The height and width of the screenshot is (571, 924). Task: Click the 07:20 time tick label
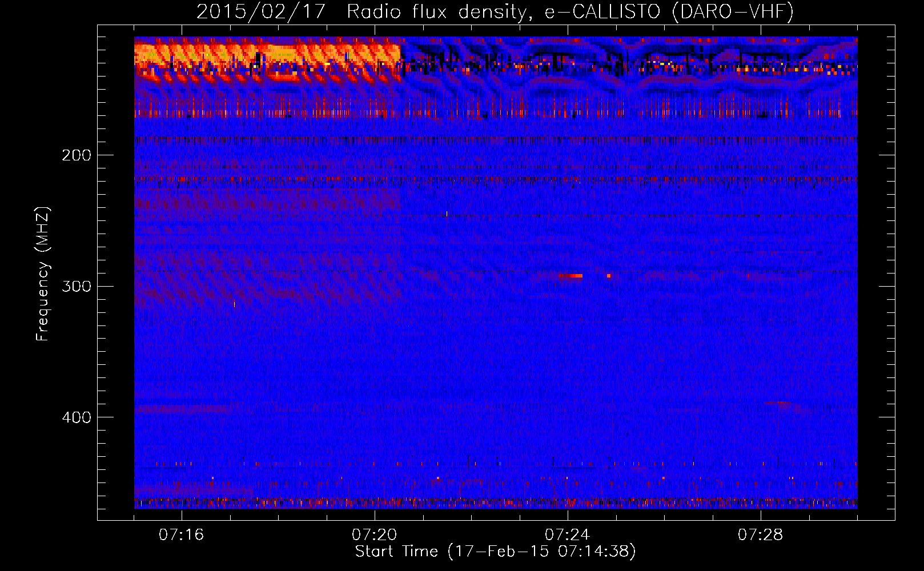coord(375,535)
